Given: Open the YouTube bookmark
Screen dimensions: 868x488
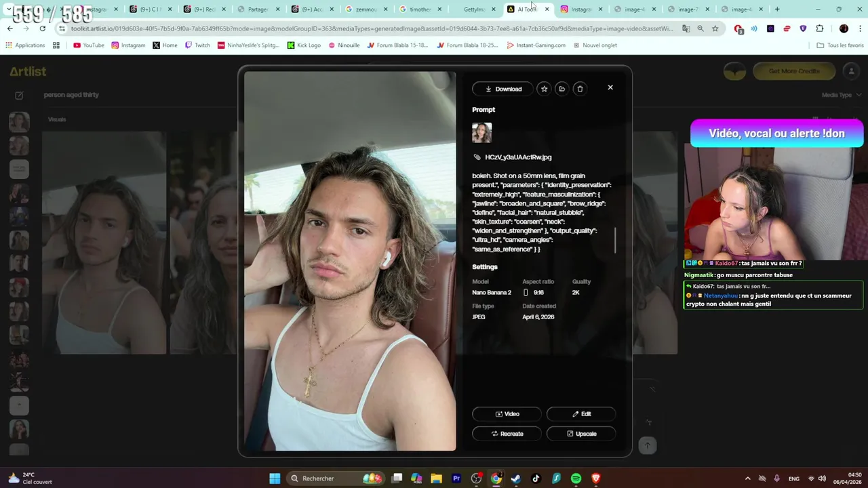Looking at the screenshot, I should [89, 45].
